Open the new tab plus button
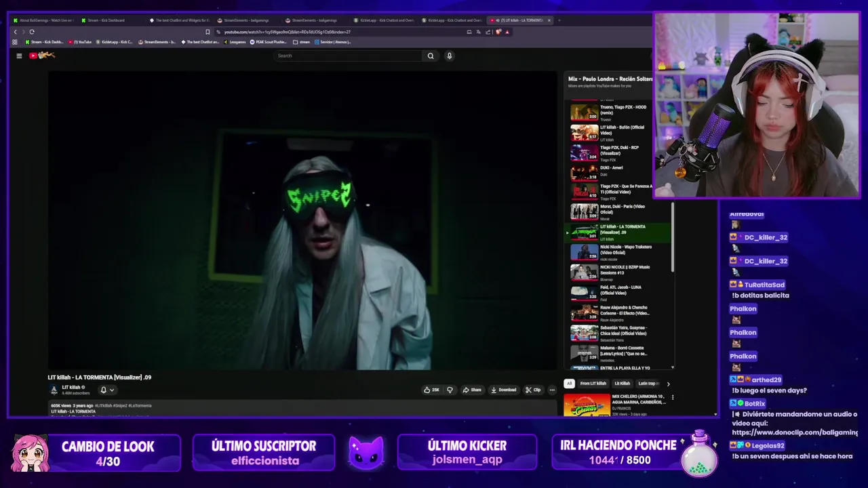The height and width of the screenshot is (488, 868). (559, 20)
